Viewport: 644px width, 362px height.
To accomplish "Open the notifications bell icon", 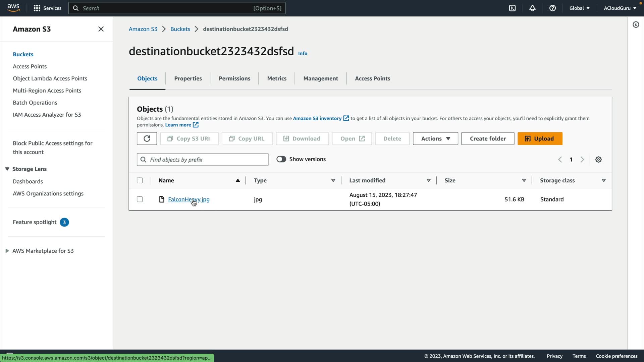I will click(x=532, y=8).
